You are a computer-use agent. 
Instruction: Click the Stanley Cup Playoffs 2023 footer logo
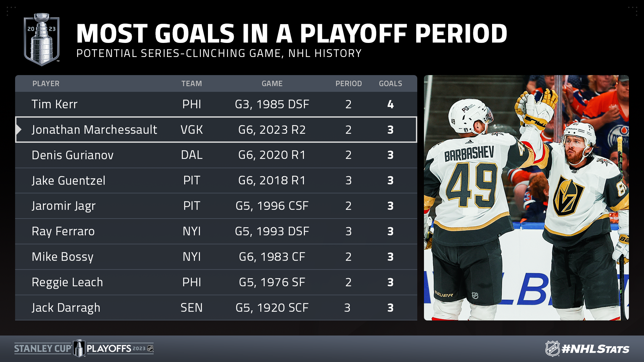point(84,349)
